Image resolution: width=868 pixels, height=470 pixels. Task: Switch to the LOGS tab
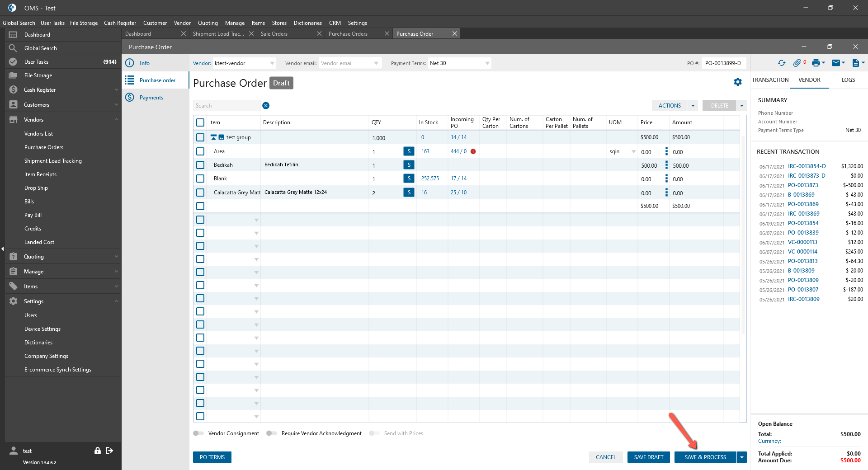coord(848,80)
